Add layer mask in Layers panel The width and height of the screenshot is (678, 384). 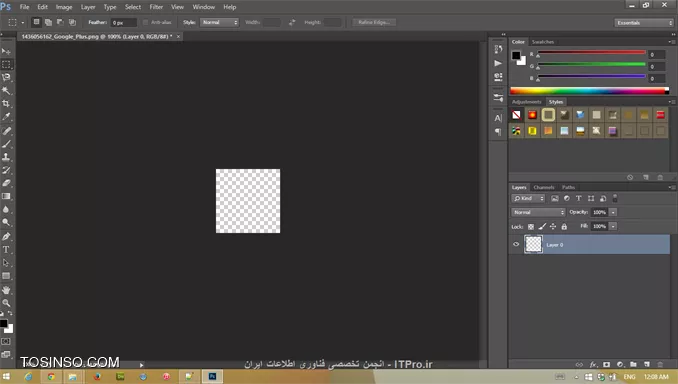click(607, 365)
